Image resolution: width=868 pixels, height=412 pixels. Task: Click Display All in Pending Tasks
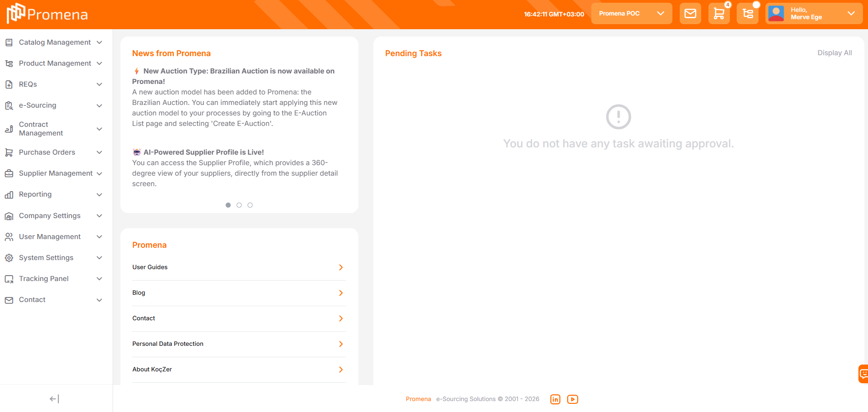[x=835, y=53]
